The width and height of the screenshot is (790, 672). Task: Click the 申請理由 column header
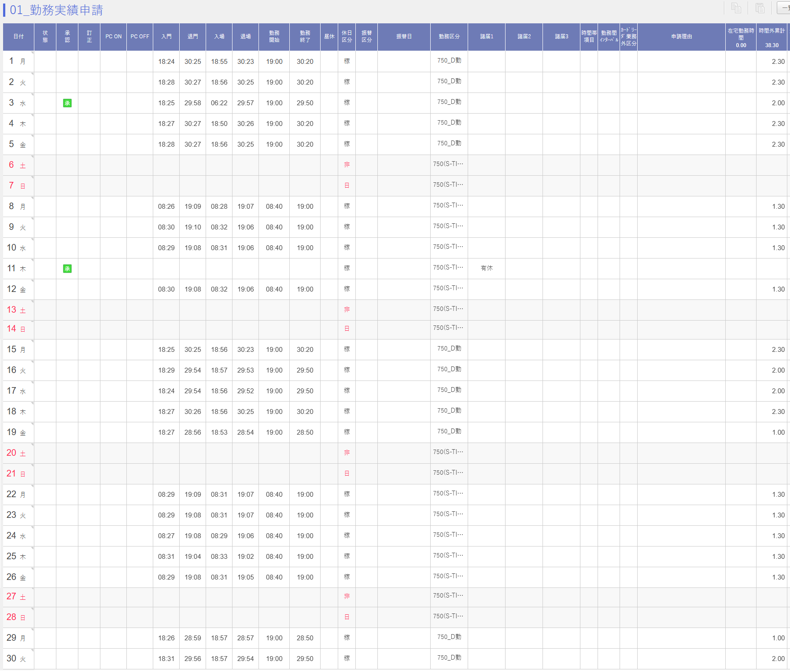coord(681,37)
